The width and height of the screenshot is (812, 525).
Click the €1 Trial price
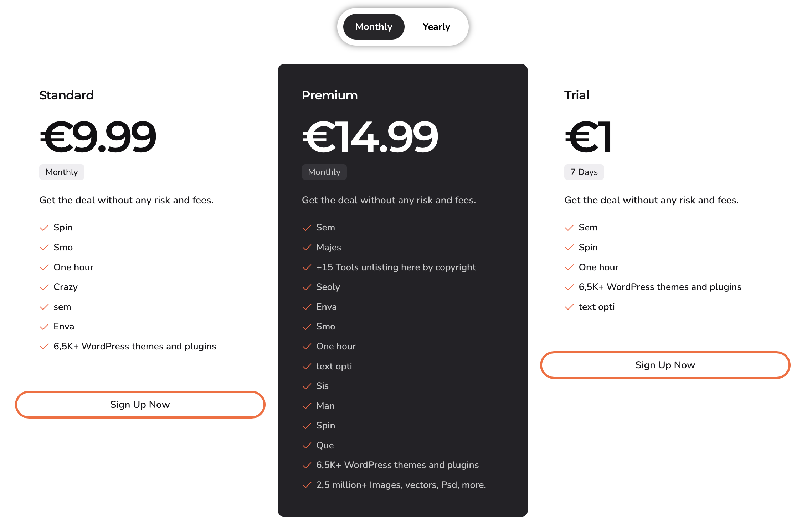(x=588, y=137)
